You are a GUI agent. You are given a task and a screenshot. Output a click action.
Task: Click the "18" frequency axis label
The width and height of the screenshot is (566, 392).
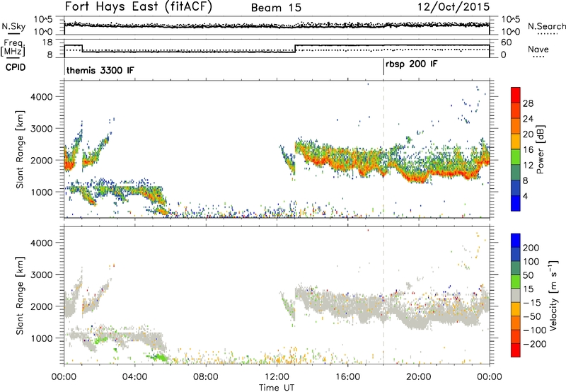coord(47,42)
